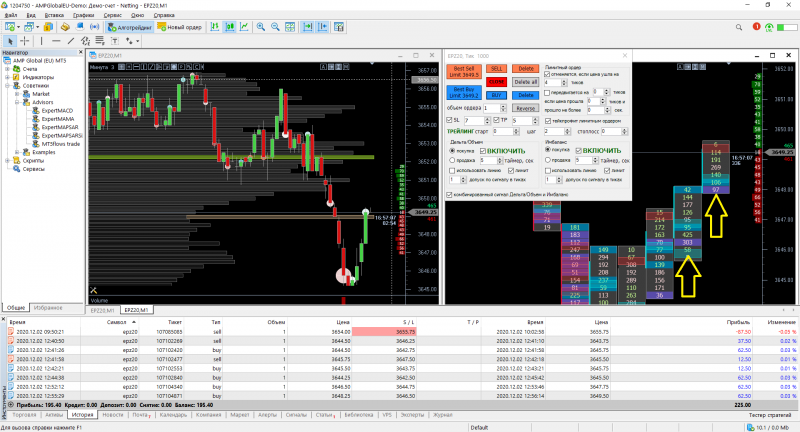Switch to the История tab
This screenshot has height=432, width=800.
pyautogui.click(x=82, y=415)
